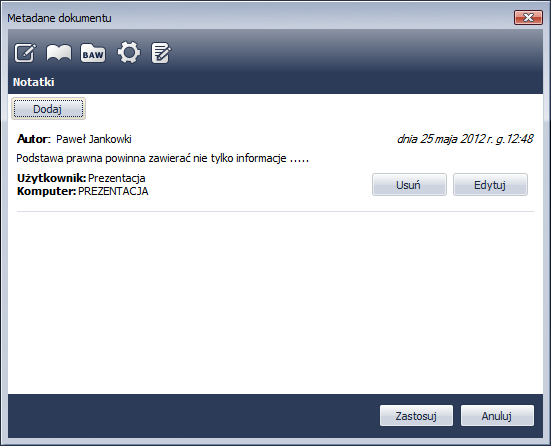This screenshot has height=446, width=551.
Task: Edit the note using Edytuj button
Action: [490, 185]
